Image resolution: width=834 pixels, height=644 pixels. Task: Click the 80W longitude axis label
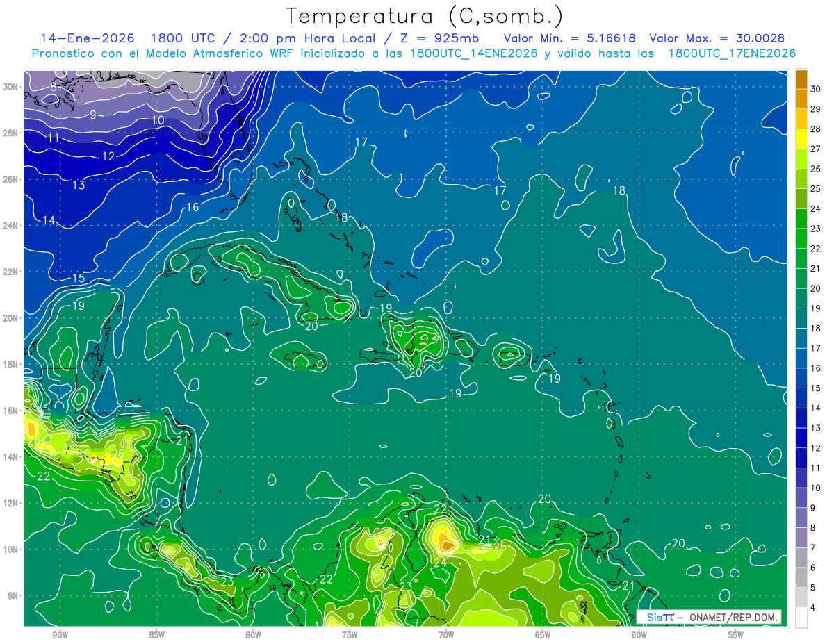coord(253,635)
